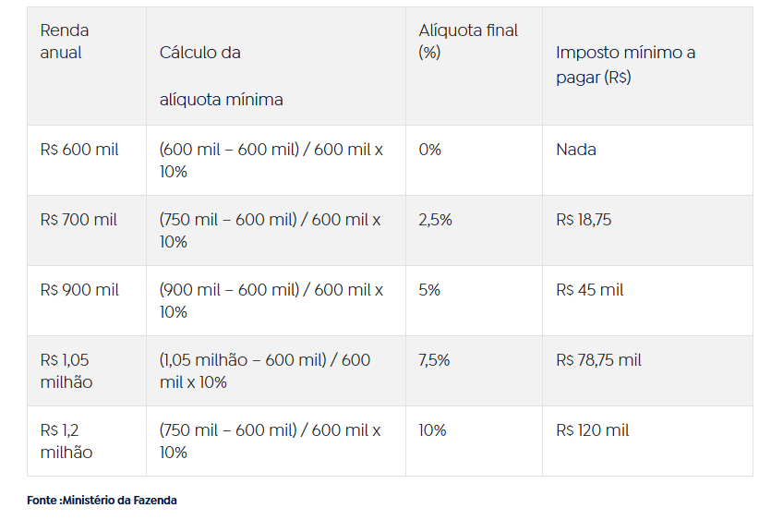
Task: Click the "R$ 900 mil" income cell
Action: point(79,290)
